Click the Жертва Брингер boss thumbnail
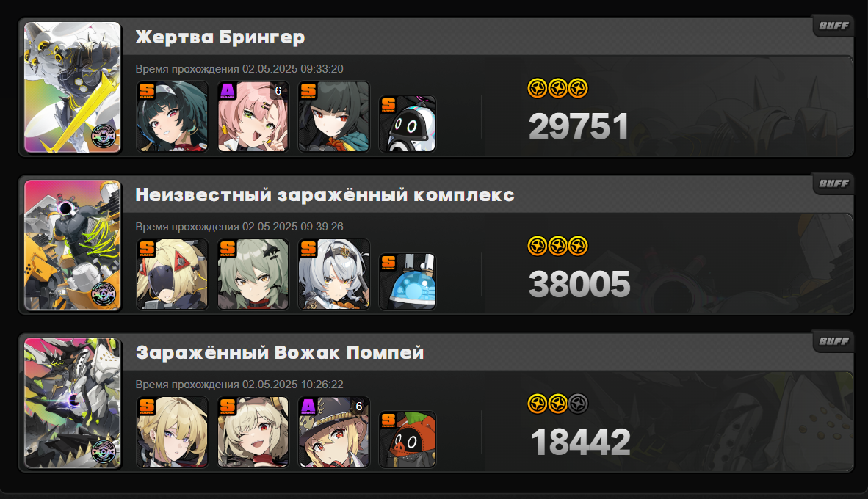Image resolution: width=868 pixels, height=499 pixels. point(73,87)
